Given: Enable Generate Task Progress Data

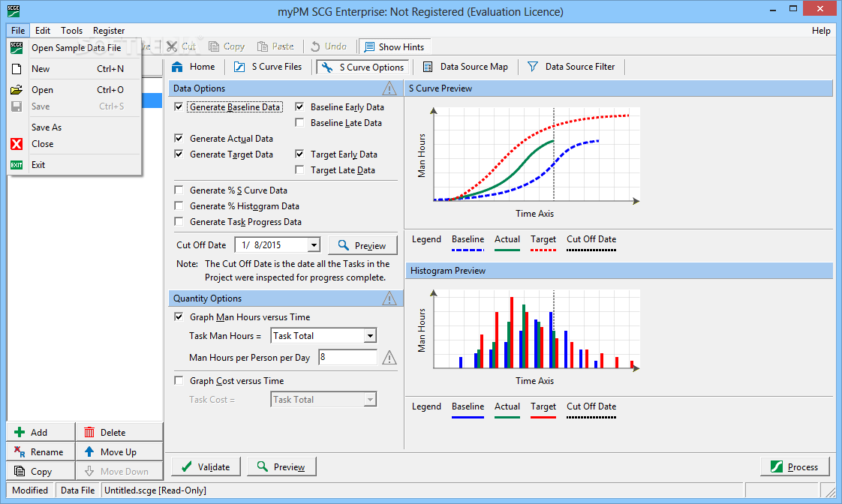Looking at the screenshot, I should pyautogui.click(x=179, y=222).
